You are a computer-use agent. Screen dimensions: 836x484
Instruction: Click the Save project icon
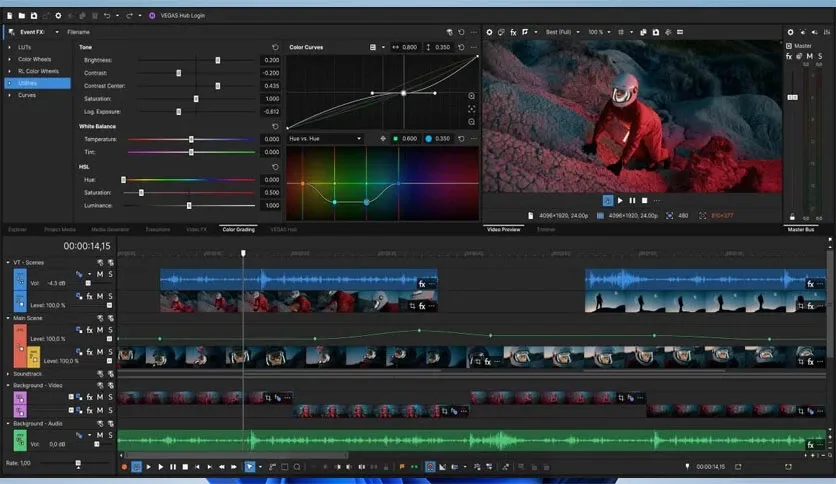(x=34, y=15)
